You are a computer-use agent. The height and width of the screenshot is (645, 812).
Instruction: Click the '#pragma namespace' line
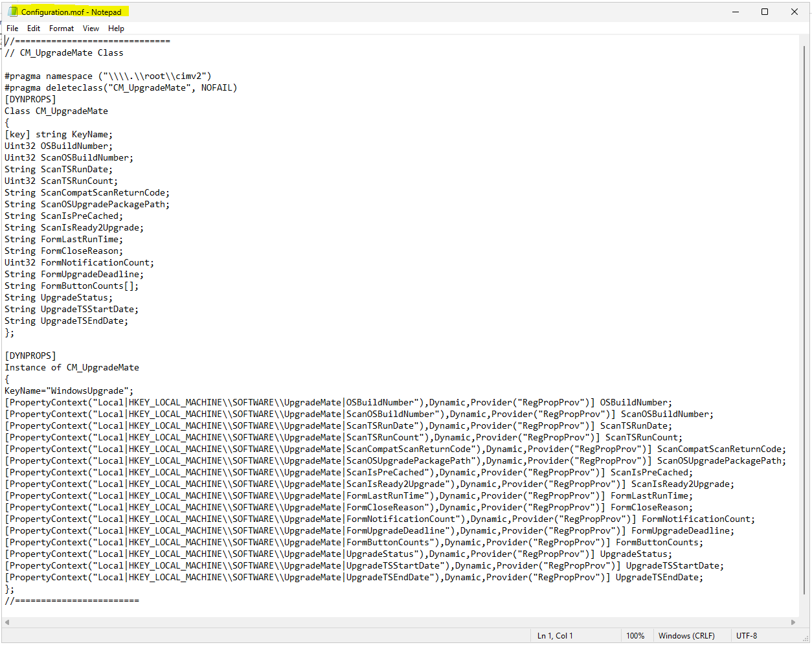point(108,76)
